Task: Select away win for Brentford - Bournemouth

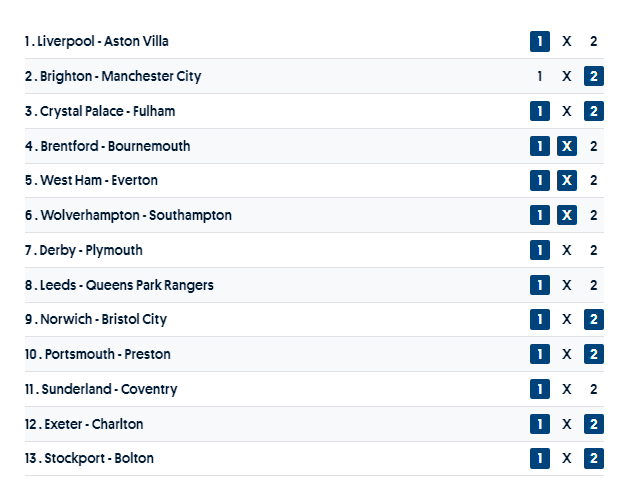Action: click(593, 146)
